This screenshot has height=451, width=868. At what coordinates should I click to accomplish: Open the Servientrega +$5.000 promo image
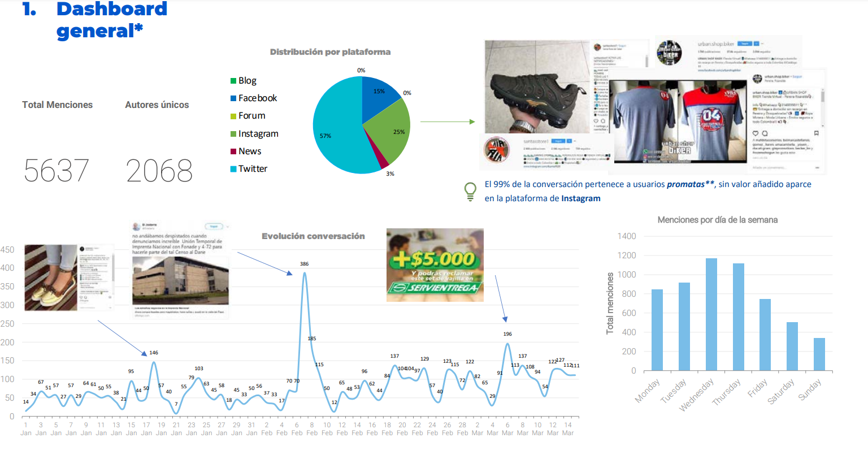(435, 264)
